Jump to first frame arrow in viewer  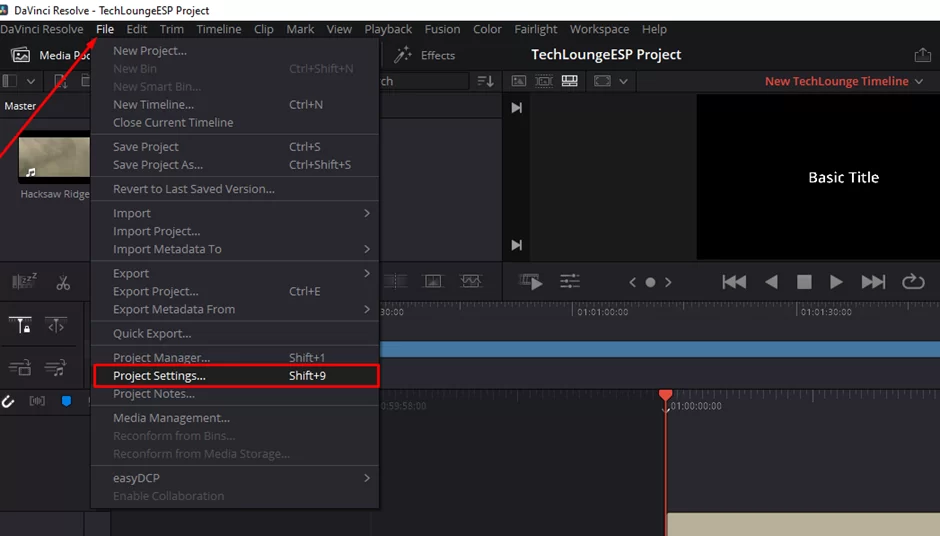516,108
